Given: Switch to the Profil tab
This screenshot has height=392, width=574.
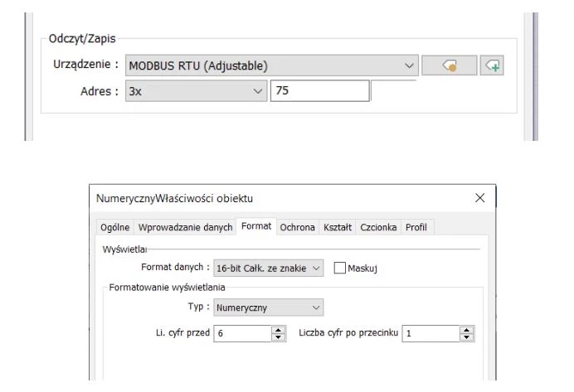Looking at the screenshot, I should pos(417,227).
